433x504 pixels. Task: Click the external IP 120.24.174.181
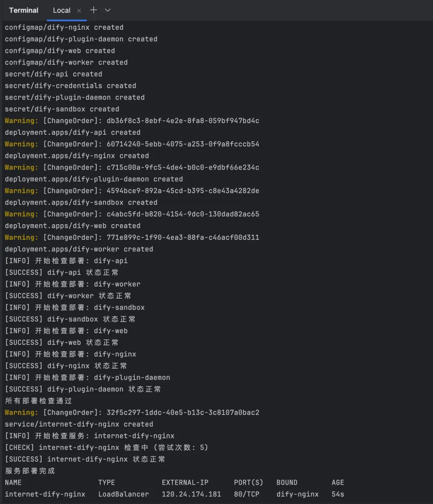coord(191,494)
